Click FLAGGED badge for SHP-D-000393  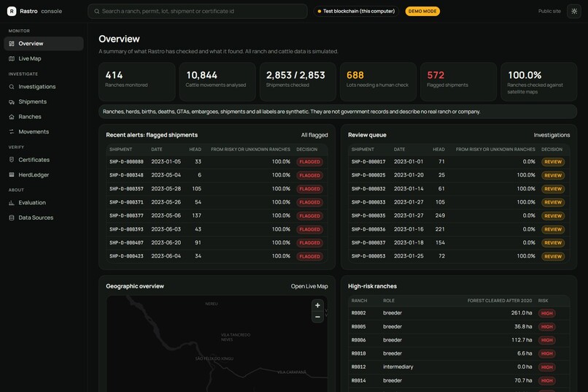pyautogui.click(x=310, y=229)
